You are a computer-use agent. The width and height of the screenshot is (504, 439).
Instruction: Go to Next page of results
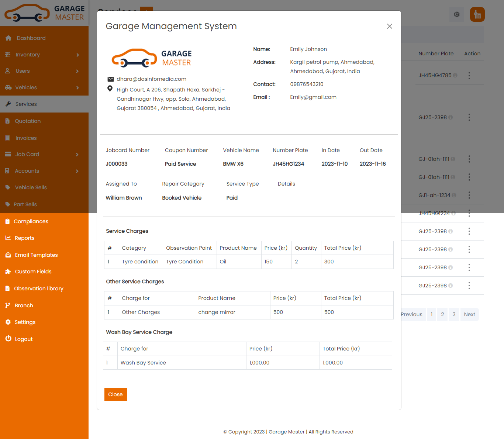click(469, 314)
